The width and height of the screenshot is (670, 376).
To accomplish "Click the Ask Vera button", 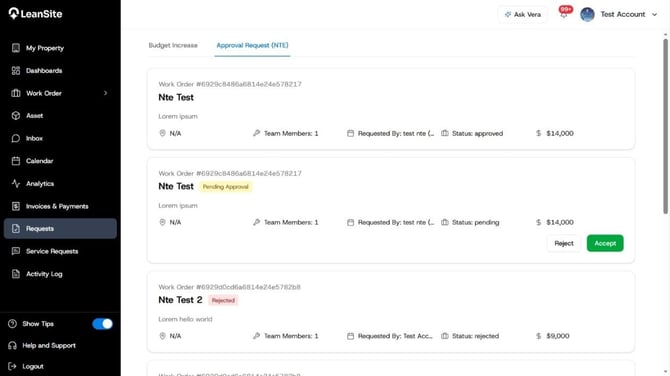I will tap(523, 15).
